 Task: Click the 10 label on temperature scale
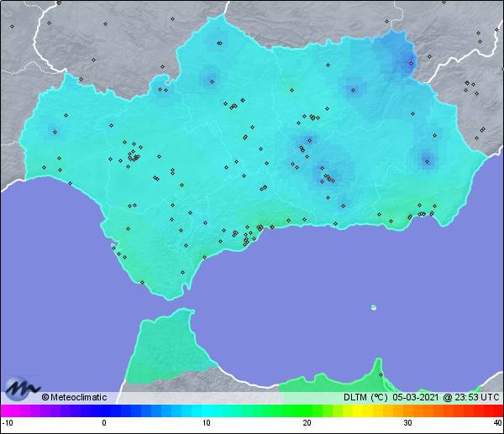tap(206, 423)
